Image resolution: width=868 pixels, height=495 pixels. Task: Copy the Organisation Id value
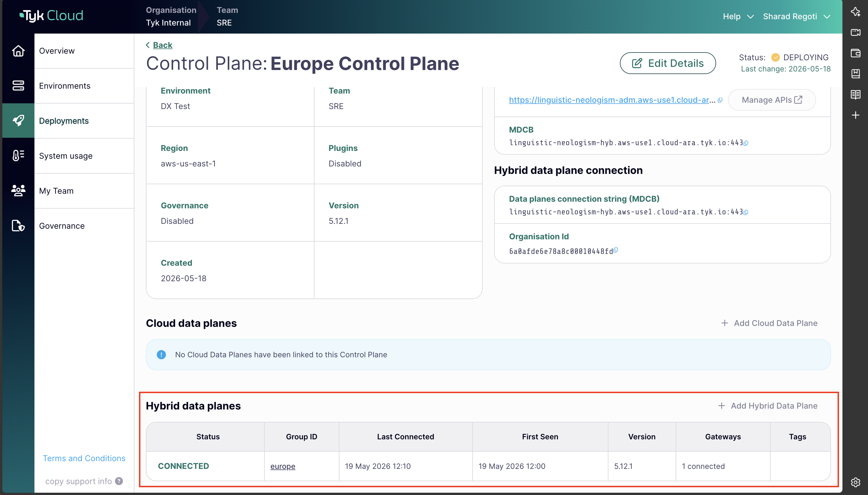(x=616, y=251)
